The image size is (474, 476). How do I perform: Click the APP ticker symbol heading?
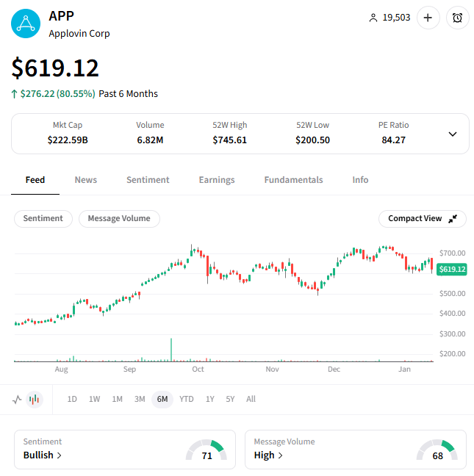[x=61, y=15]
